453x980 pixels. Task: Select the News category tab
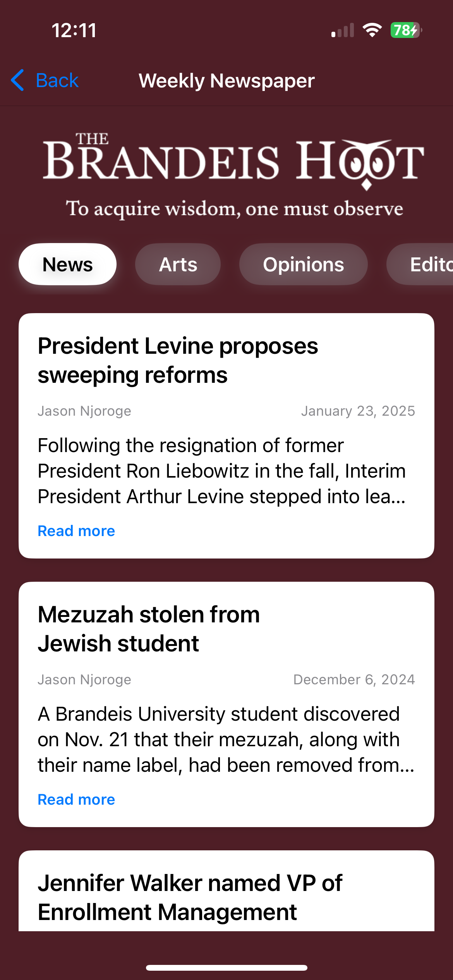pos(67,264)
